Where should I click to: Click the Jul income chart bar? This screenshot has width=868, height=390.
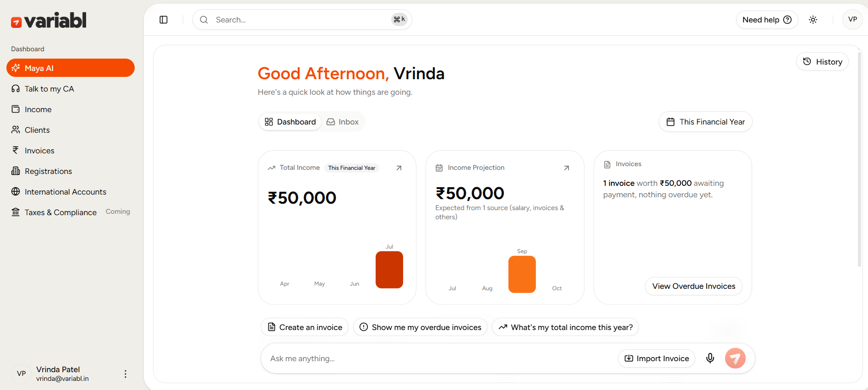point(389,270)
